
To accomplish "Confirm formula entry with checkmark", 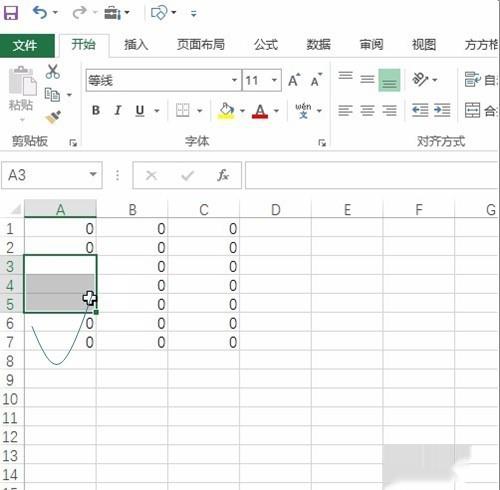I will (188, 175).
